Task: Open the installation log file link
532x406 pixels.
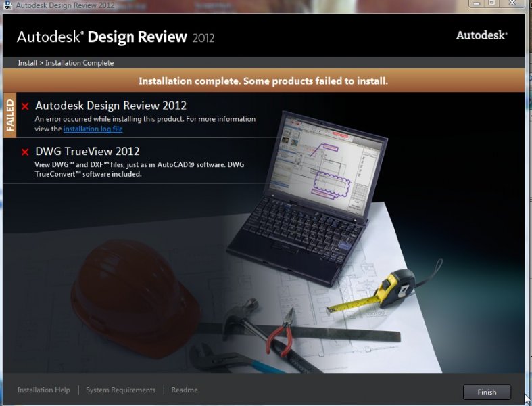Action: 93,129
